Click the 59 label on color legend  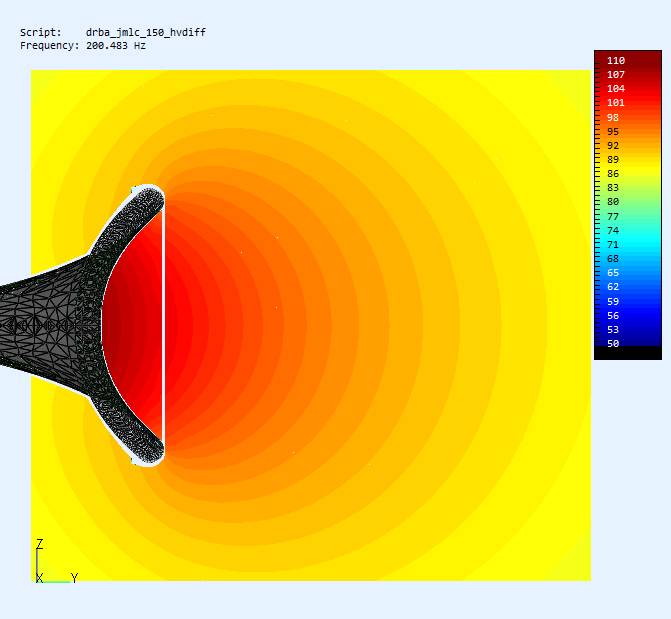coord(613,301)
